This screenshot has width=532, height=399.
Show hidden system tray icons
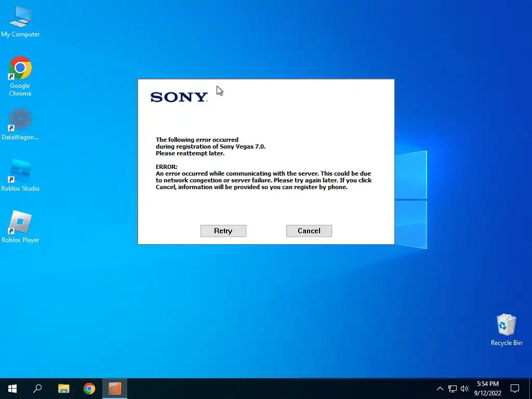click(440, 389)
